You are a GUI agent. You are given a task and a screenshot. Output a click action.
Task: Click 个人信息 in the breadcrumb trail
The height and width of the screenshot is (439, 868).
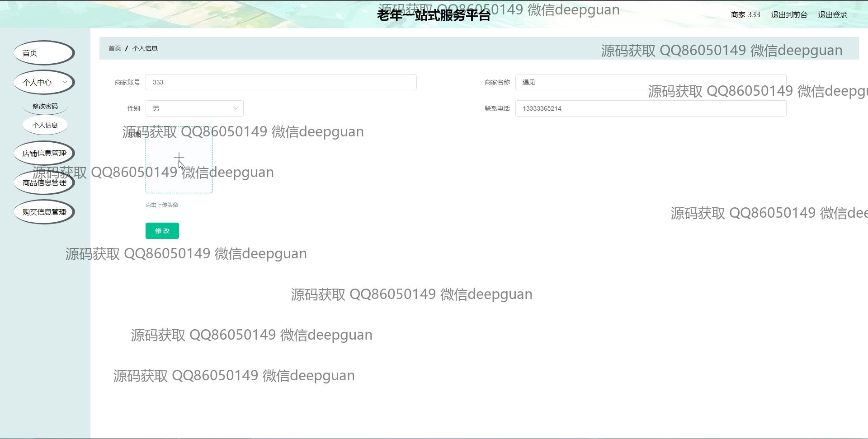[145, 48]
